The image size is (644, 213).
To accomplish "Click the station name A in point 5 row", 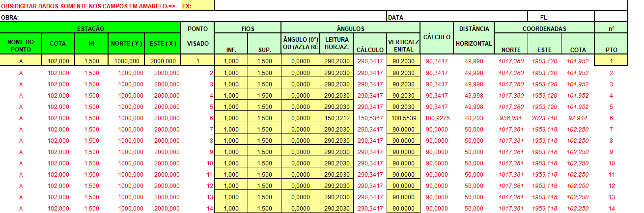I will click(x=21, y=107).
